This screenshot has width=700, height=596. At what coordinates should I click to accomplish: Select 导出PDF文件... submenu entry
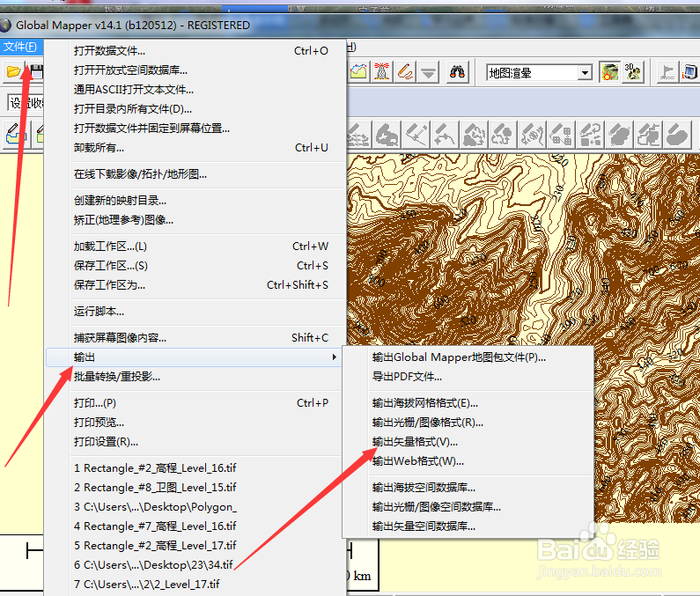468,376
